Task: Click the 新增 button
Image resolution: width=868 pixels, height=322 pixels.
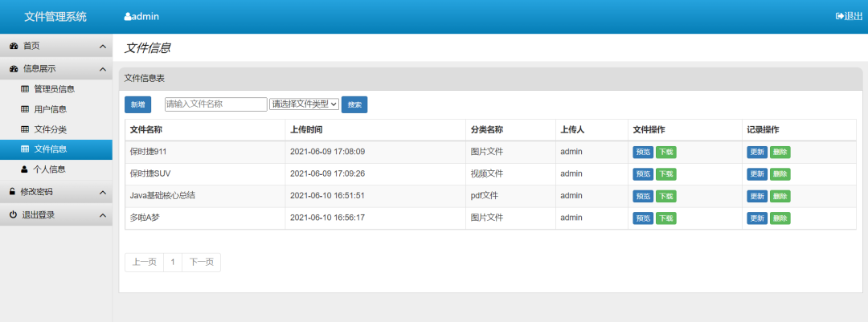Action: coord(138,104)
